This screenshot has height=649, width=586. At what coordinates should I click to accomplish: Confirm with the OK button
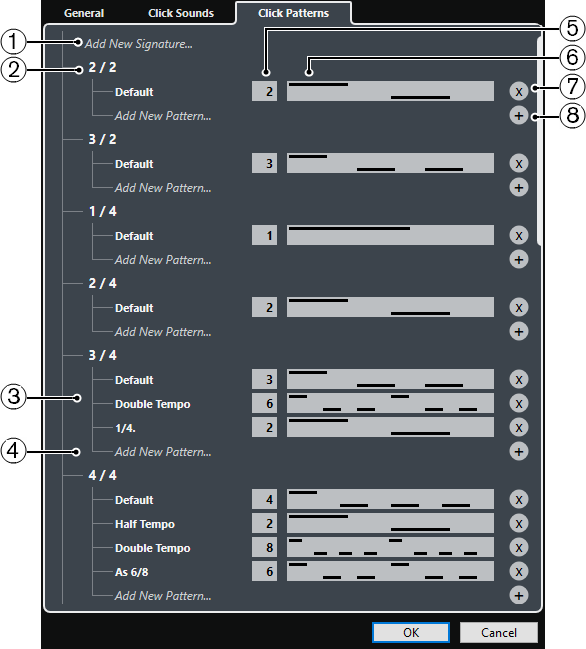click(411, 632)
